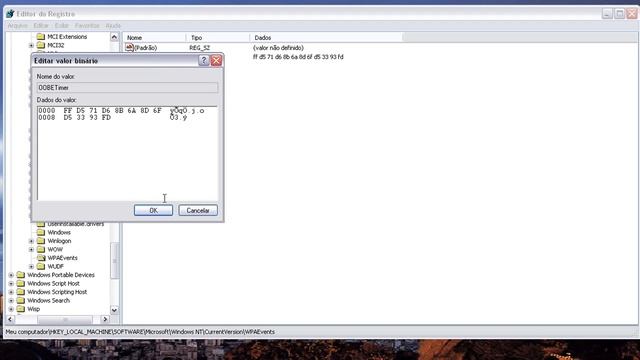
Task: Click OK in Editar valor binário dialog
Action: (x=153, y=210)
